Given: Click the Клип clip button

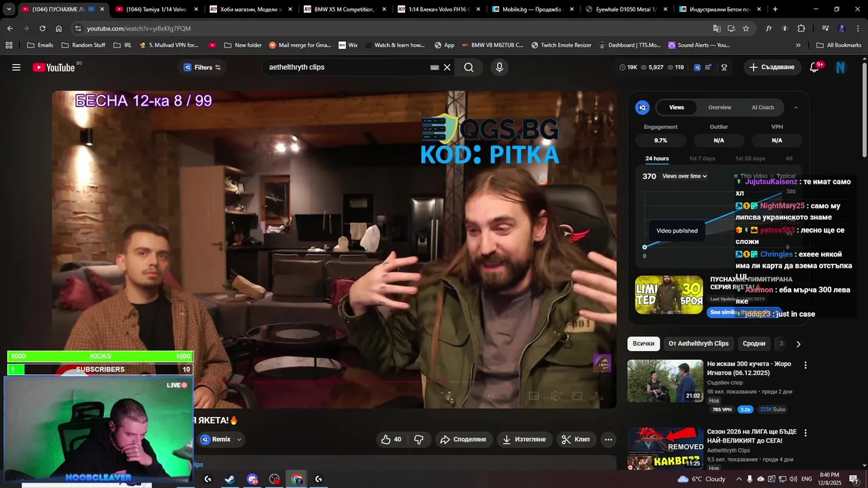Looking at the screenshot, I should tap(576, 439).
